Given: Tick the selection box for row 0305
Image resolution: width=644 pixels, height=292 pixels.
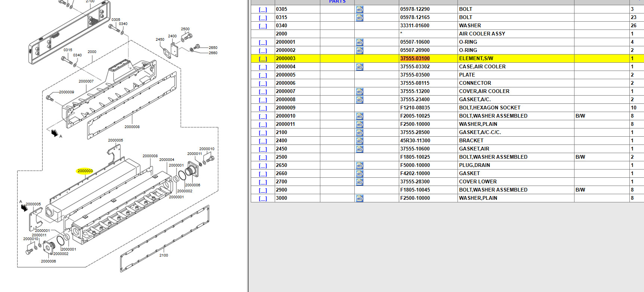Looking at the screenshot, I should tap(263, 10).
